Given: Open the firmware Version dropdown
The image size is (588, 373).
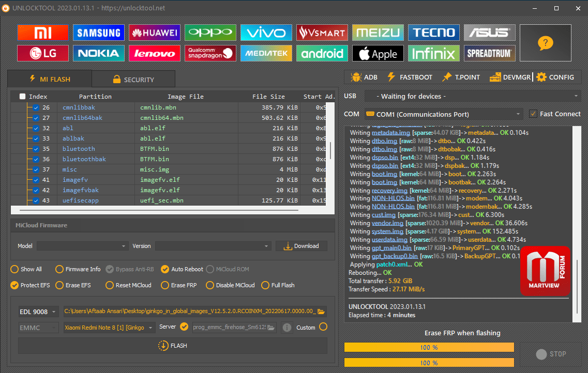Looking at the screenshot, I should [213, 246].
